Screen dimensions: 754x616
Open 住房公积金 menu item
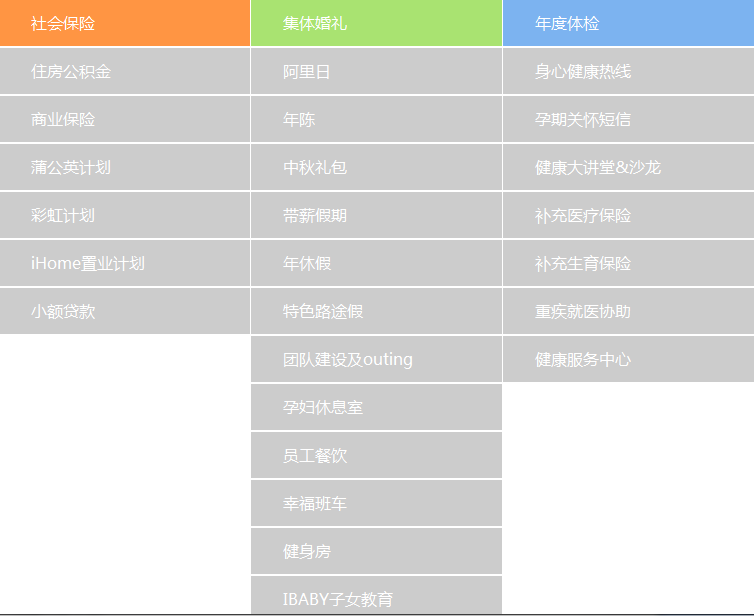pos(124,71)
